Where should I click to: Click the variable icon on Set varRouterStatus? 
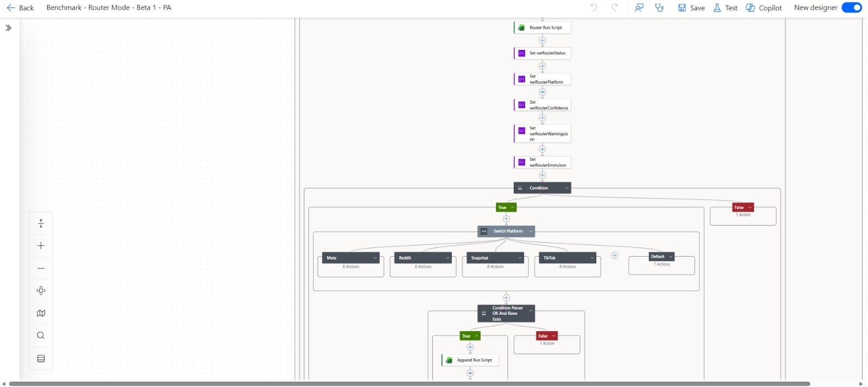pyautogui.click(x=521, y=53)
